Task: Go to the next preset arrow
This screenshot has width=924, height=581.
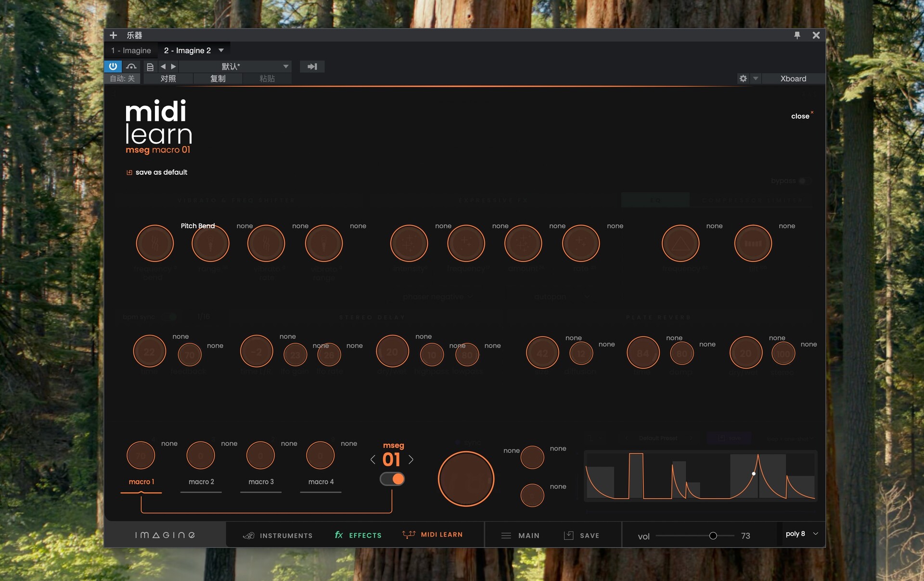Action: click(174, 66)
